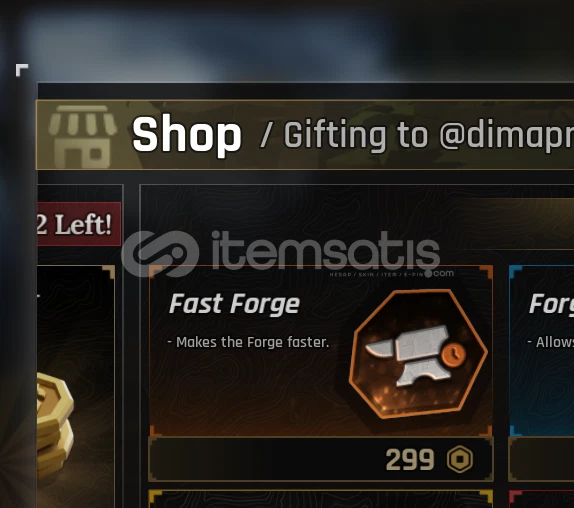Click the "- Allows" description in blue card
Viewport: 574px width, 508px height.
(x=550, y=342)
